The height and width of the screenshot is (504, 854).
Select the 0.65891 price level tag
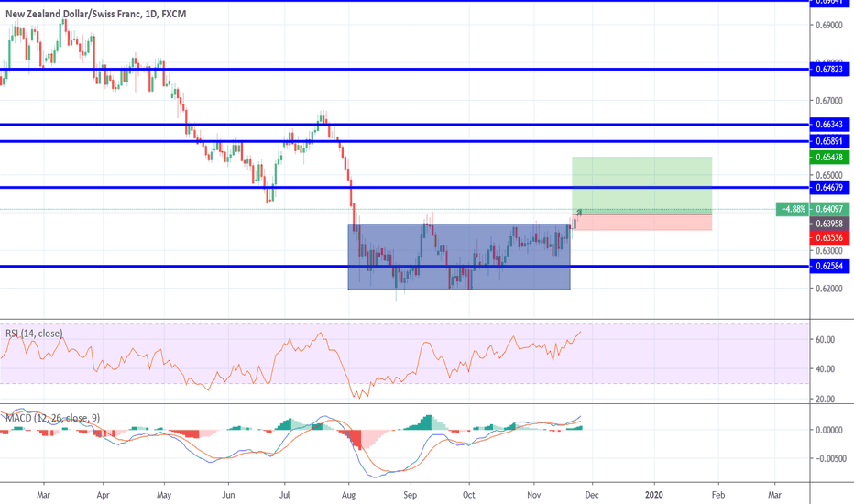tap(829, 141)
